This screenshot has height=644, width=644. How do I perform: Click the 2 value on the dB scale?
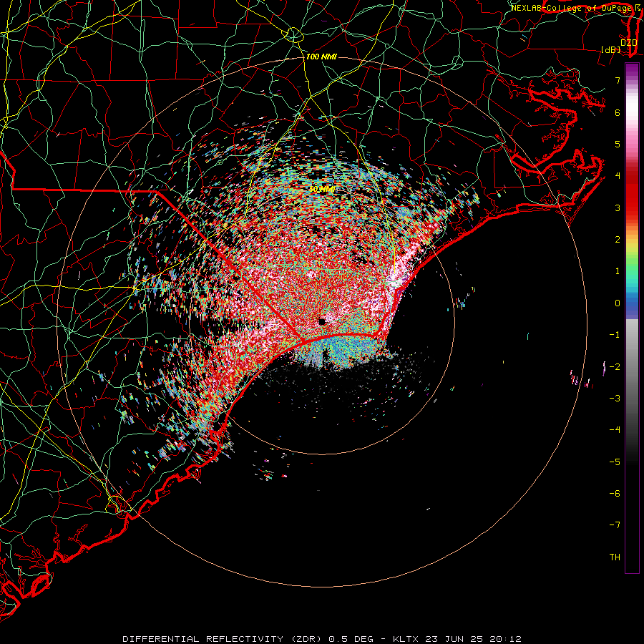pos(618,240)
